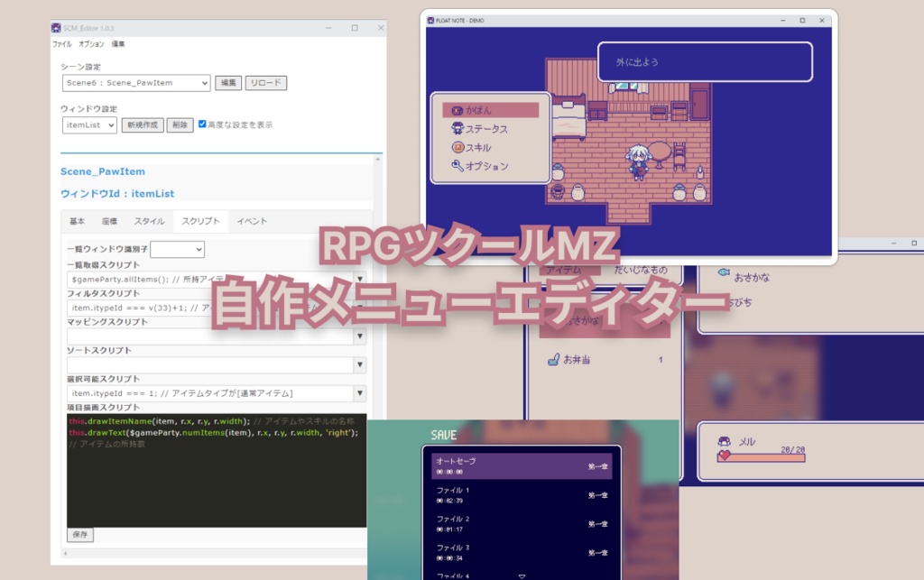Open the 一覧ウィンドウ識別子 dropdown

pyautogui.click(x=178, y=249)
